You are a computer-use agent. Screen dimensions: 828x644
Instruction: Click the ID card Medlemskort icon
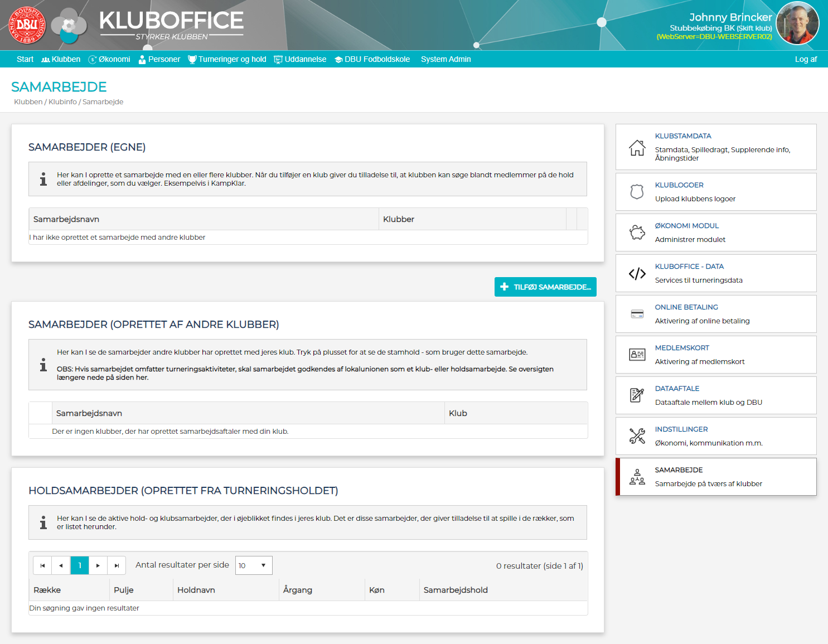[637, 355]
